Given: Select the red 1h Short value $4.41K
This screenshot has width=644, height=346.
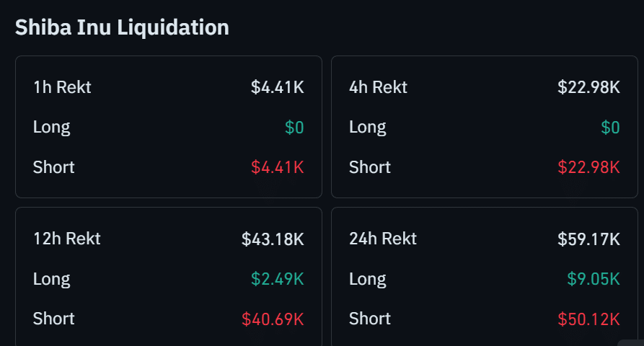Looking at the screenshot, I should click(x=278, y=167).
